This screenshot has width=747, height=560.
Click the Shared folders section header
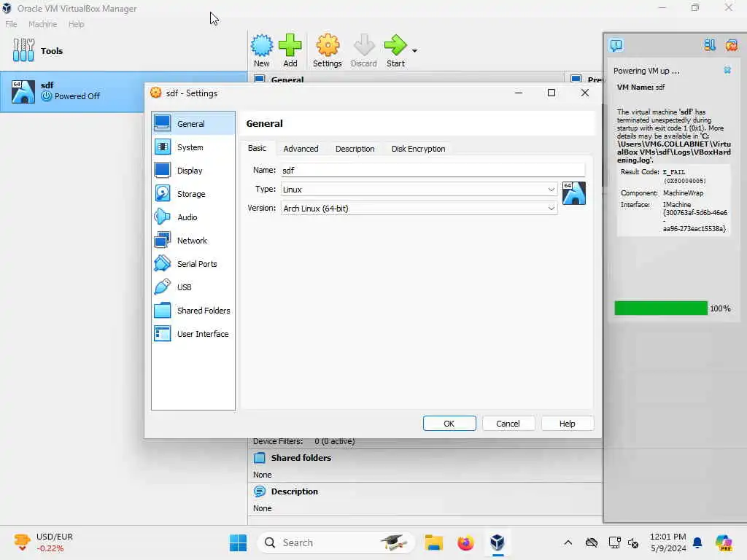coord(301,458)
